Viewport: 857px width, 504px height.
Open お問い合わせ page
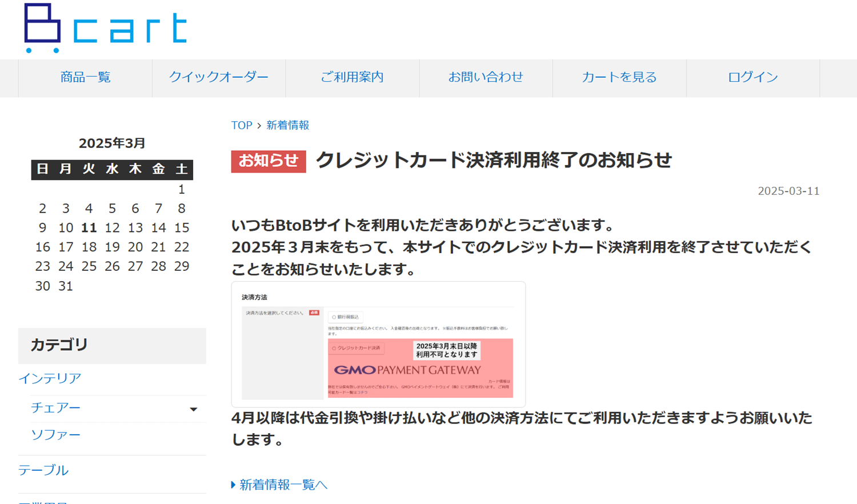pos(486,77)
